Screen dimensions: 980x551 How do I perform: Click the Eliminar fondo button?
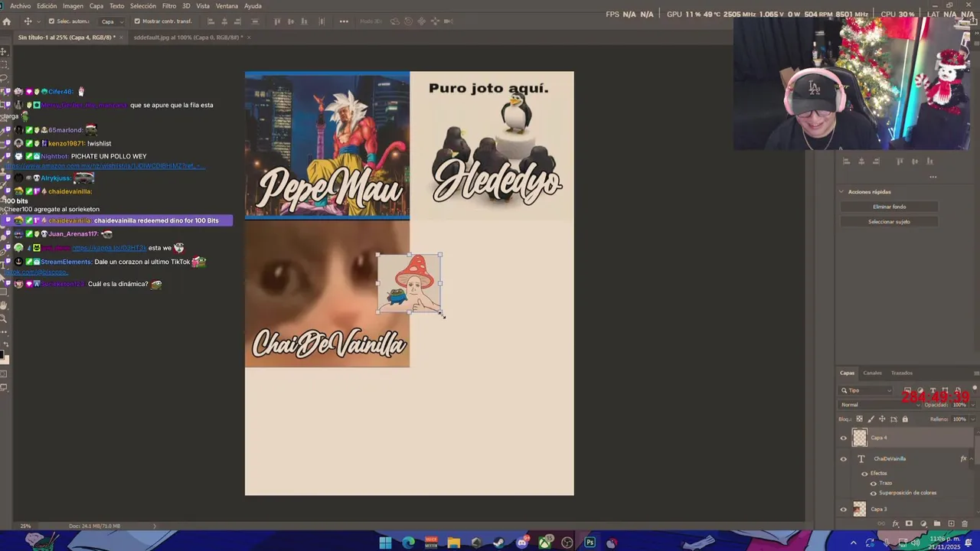point(889,207)
